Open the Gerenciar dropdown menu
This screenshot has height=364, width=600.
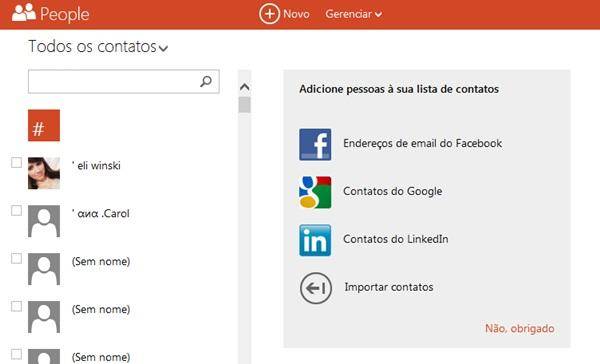(x=354, y=14)
